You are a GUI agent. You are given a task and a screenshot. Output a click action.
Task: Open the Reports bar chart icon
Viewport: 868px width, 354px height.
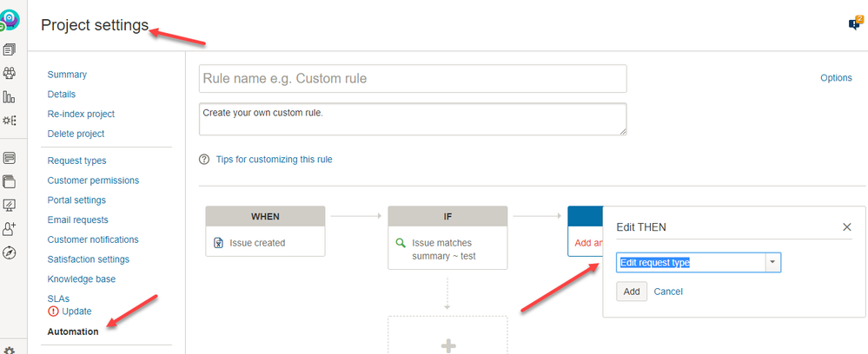pos(10,97)
